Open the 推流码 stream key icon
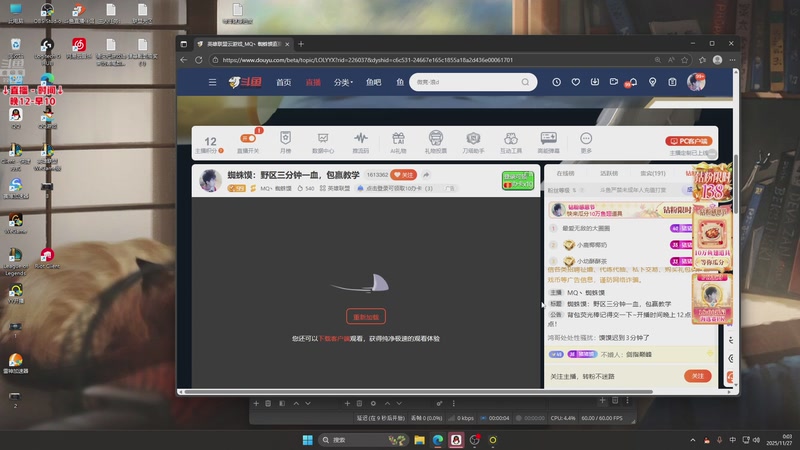Screen dimensions: 800x450 (x=360, y=142)
